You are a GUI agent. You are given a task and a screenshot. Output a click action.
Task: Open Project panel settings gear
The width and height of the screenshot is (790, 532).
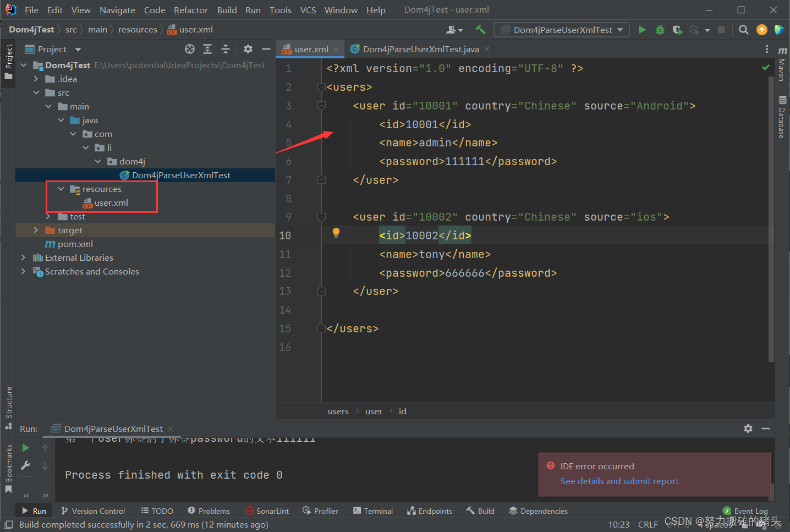coord(248,50)
